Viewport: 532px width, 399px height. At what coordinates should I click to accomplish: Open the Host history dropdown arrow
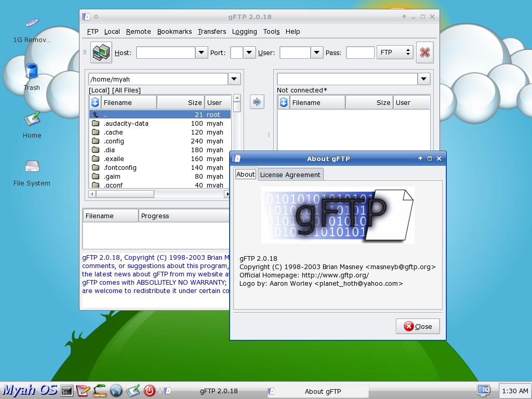(x=202, y=52)
